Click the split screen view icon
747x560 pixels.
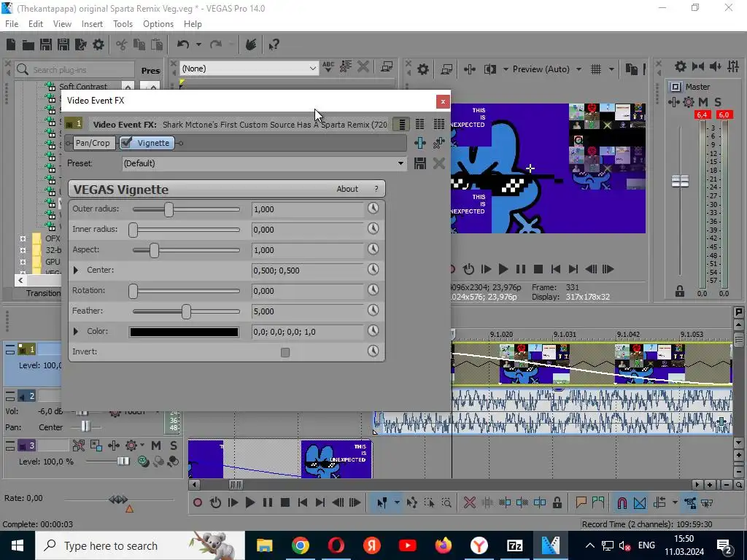(x=489, y=69)
